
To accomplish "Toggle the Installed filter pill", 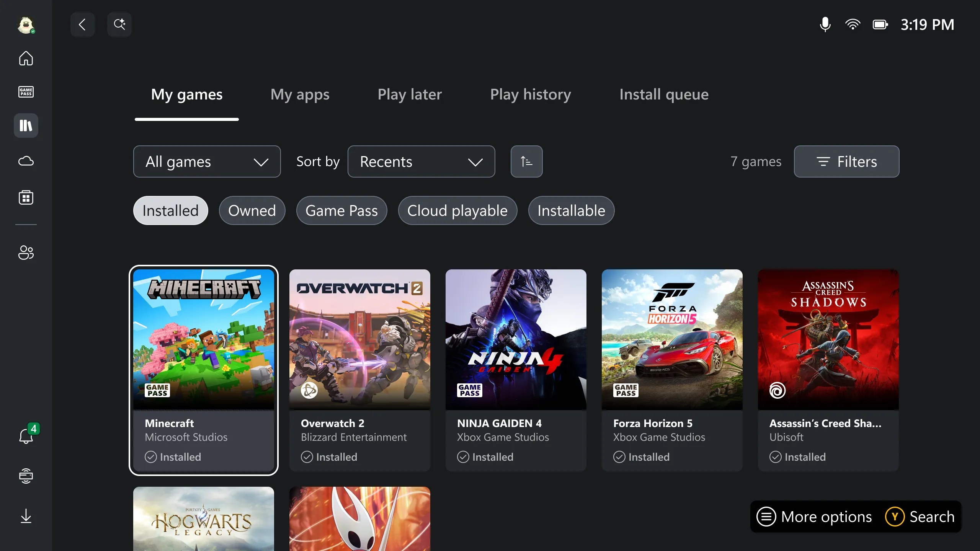I will (170, 210).
